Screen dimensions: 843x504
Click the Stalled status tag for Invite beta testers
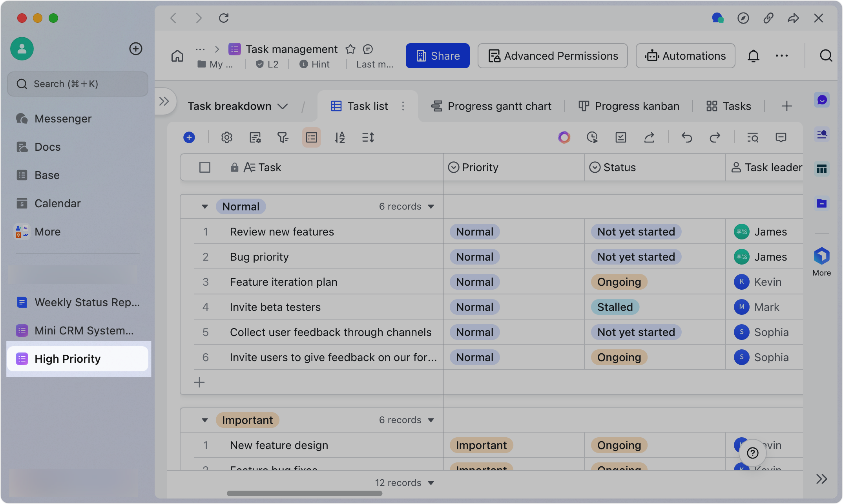(x=615, y=307)
